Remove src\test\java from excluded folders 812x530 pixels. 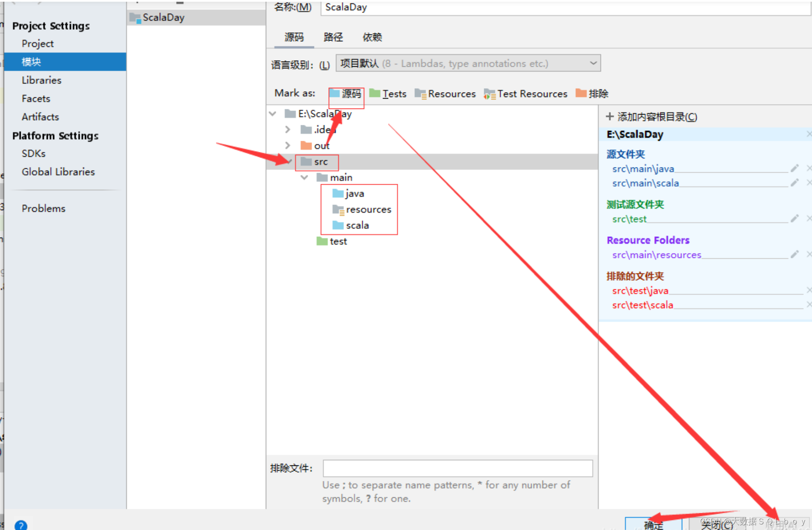tap(809, 291)
